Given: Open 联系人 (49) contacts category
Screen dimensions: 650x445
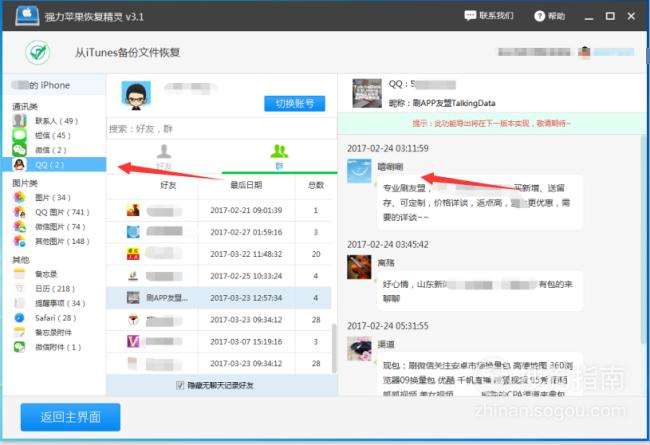Looking at the screenshot, I should (x=56, y=121).
